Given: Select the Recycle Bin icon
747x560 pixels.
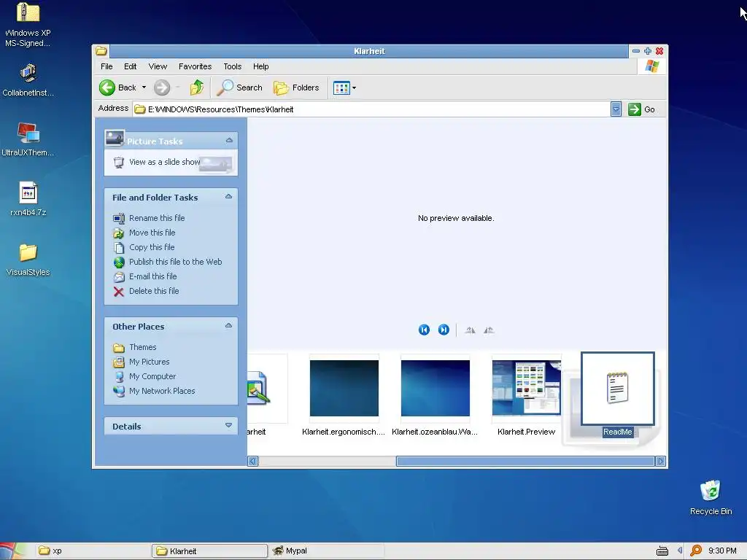Looking at the screenshot, I should [711, 497].
